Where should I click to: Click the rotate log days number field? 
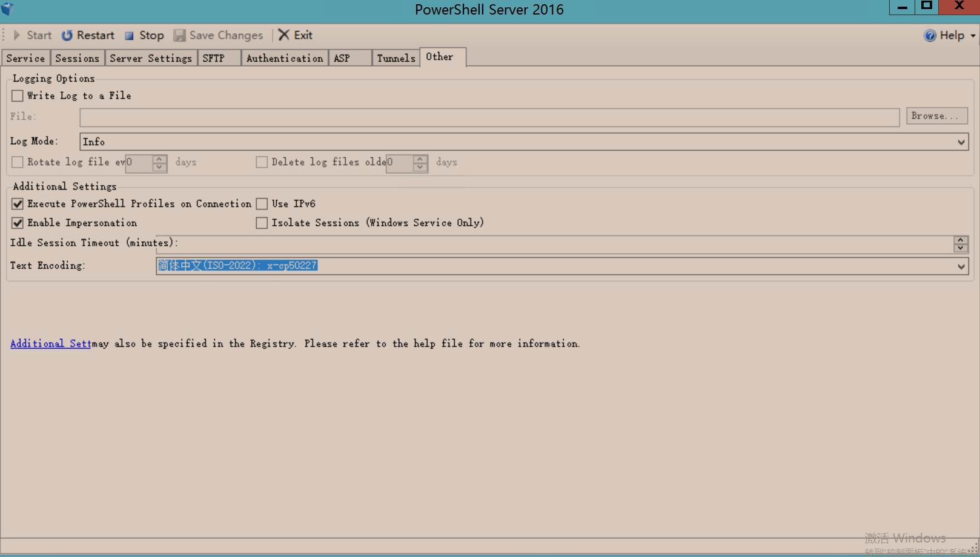point(139,163)
